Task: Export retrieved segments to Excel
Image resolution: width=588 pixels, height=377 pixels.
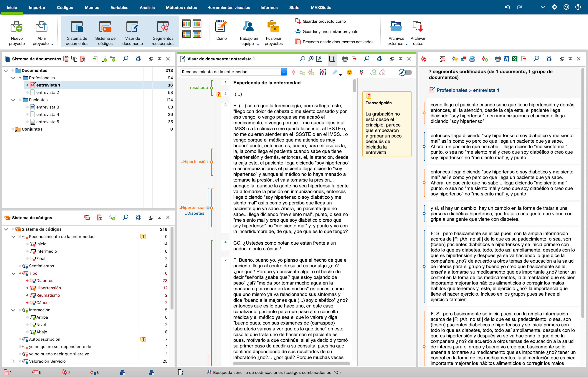Action: [x=515, y=59]
